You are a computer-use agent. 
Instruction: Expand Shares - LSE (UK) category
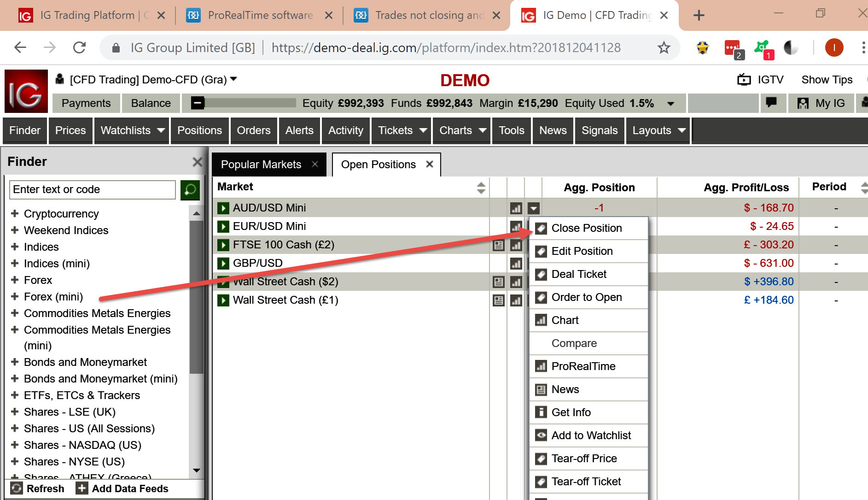(x=15, y=412)
